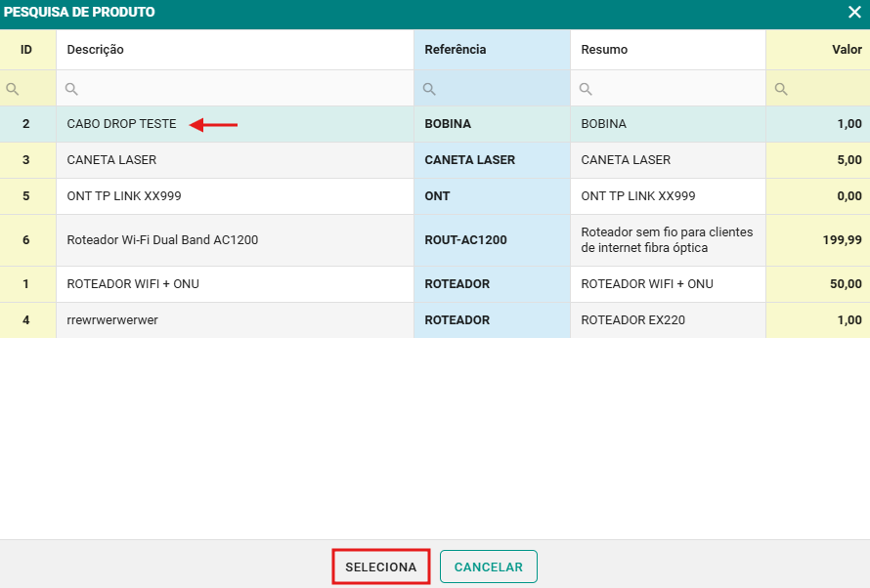Sort by the Descrição column header
870x588 pixels.
(x=95, y=50)
